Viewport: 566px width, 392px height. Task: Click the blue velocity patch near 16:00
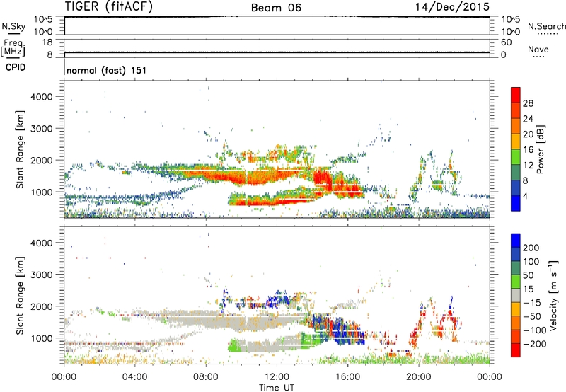(341, 330)
